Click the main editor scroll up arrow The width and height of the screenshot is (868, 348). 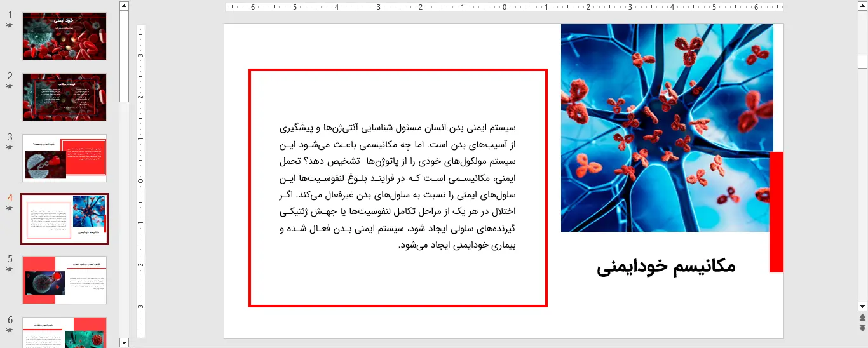862,6
